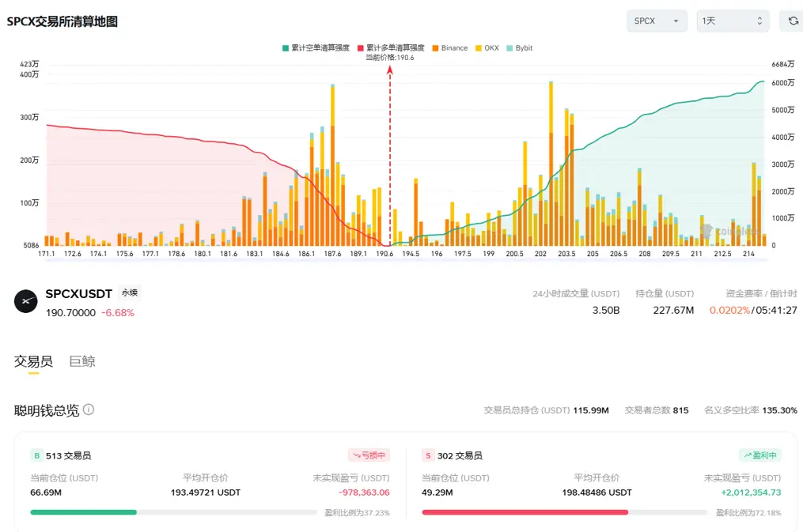
Task: Click the price change -6.68%
Action: coord(118,312)
